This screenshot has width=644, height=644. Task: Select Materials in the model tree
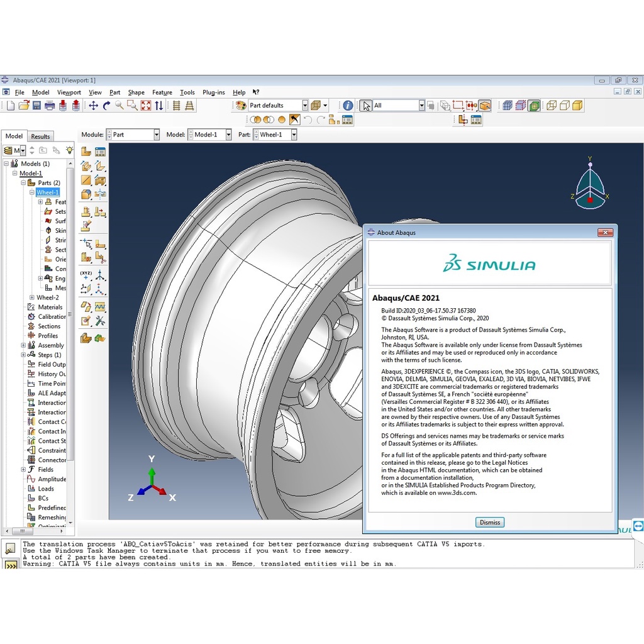point(50,307)
